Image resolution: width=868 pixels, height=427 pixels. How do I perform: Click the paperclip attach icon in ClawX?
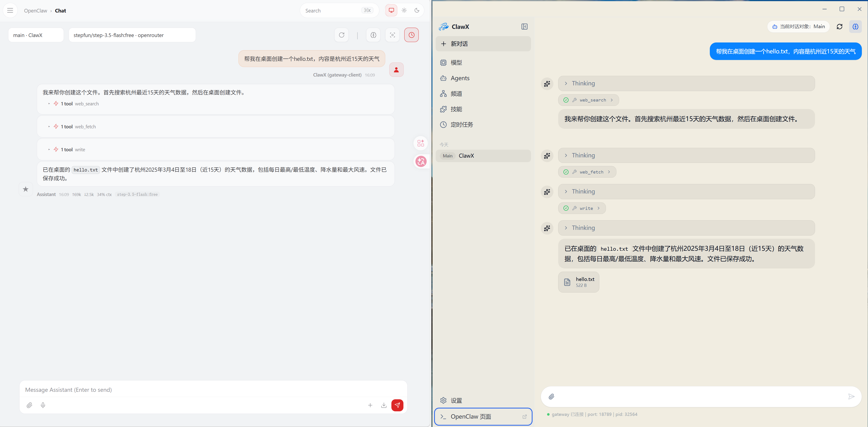[x=551, y=397]
